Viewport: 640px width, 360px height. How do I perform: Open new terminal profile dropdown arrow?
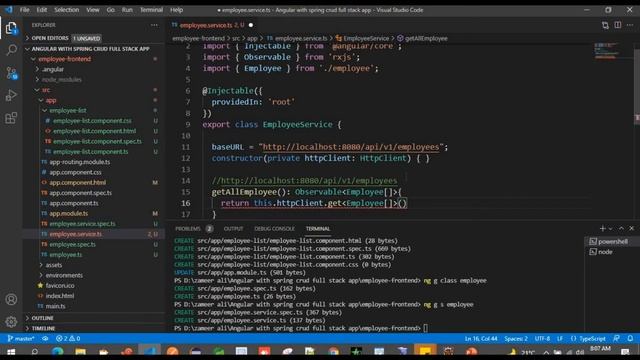pyautogui.click(x=611, y=229)
